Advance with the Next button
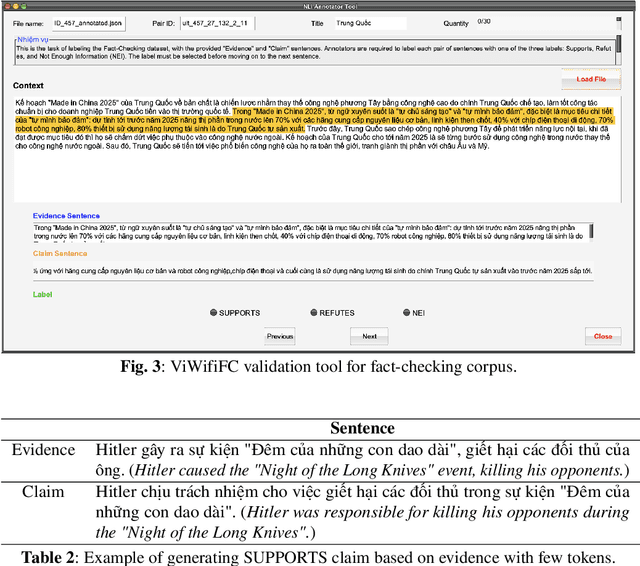 coord(369,337)
